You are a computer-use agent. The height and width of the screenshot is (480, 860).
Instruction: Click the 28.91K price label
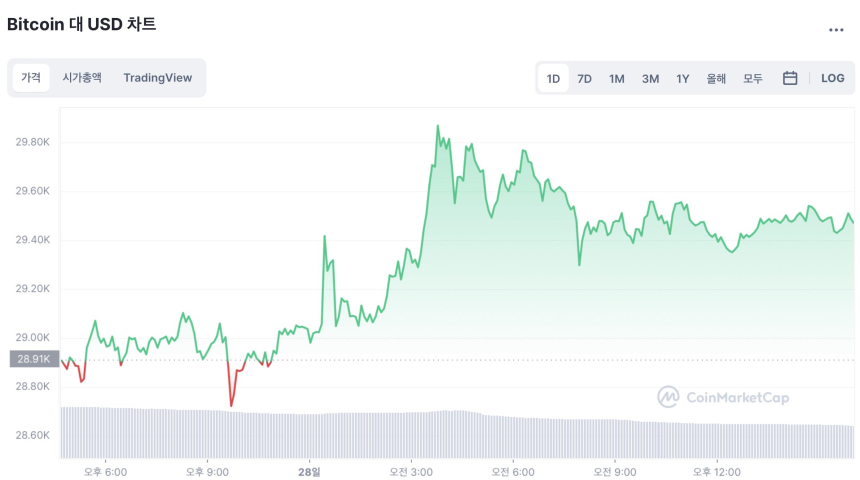pos(34,359)
